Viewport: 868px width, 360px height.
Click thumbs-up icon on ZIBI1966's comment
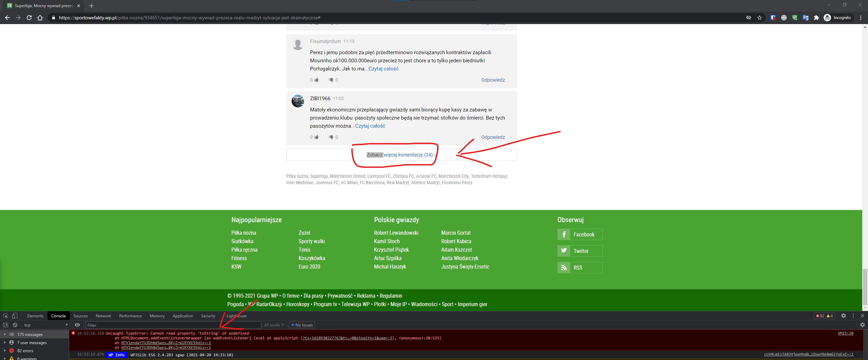[x=317, y=137]
